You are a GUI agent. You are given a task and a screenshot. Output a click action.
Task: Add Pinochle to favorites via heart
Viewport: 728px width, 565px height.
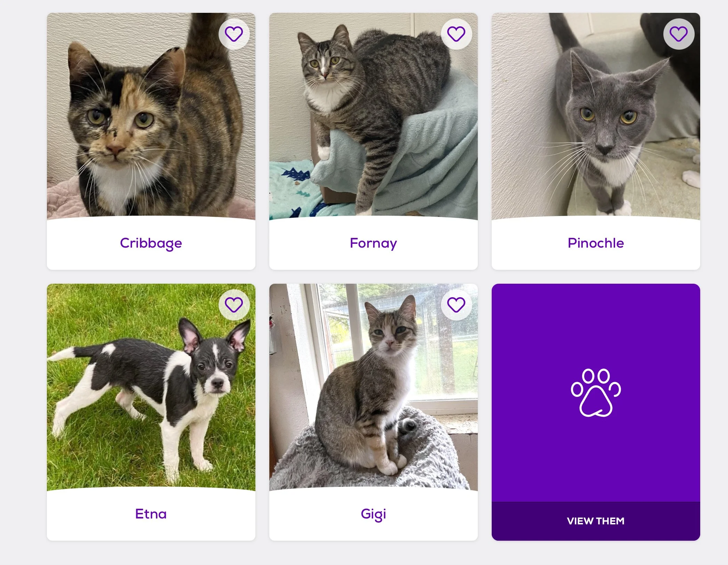tap(679, 34)
